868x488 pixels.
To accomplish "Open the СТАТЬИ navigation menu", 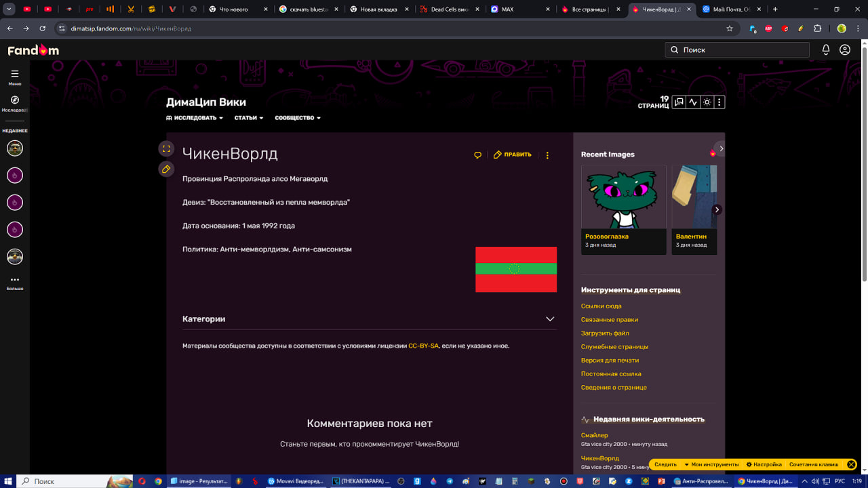I will 248,118.
